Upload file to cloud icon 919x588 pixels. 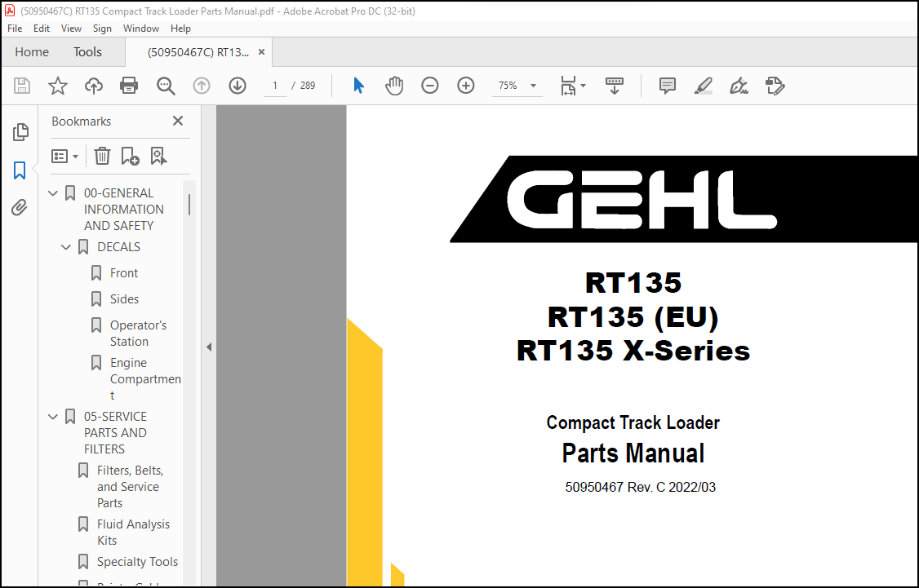pyautogui.click(x=93, y=86)
